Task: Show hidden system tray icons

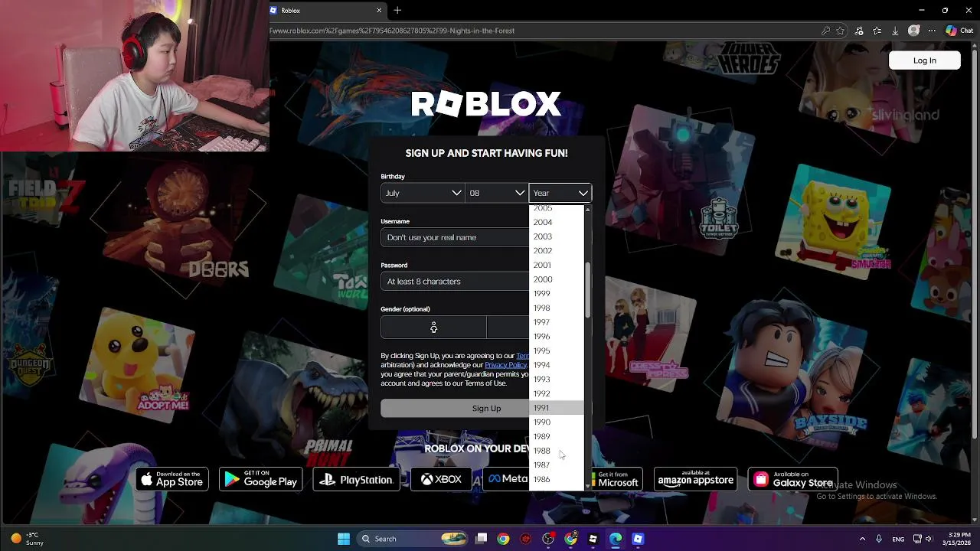Action: coord(862,539)
